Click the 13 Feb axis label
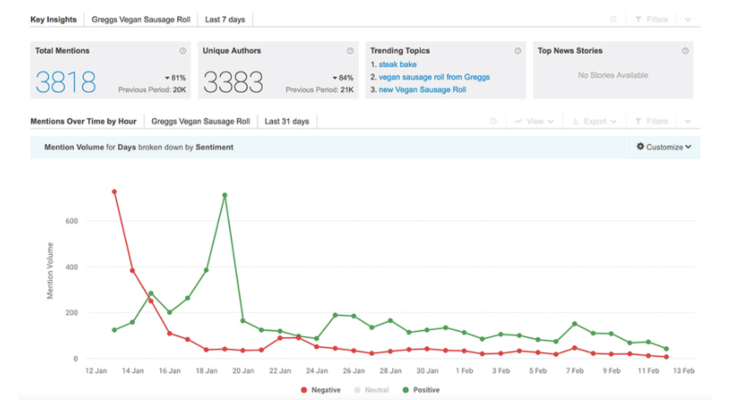Image resolution: width=730 pixels, height=400 pixels. click(x=683, y=371)
